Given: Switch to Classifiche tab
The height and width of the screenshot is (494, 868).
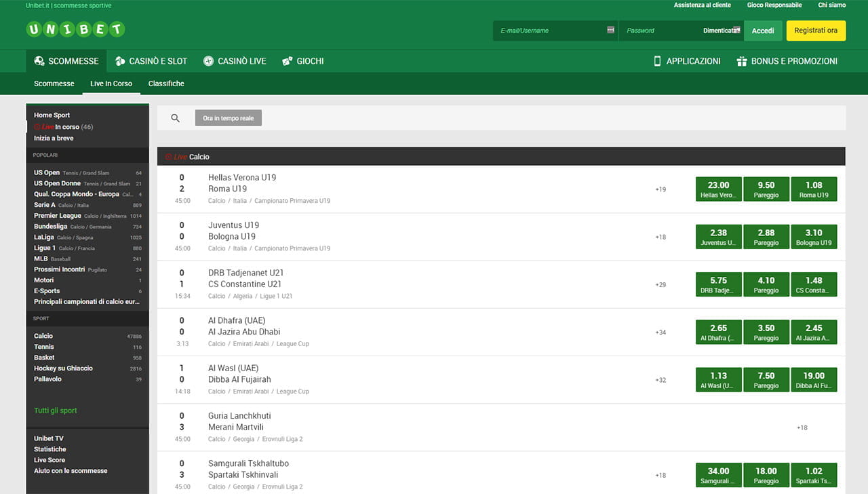Looking at the screenshot, I should pyautogui.click(x=166, y=83).
